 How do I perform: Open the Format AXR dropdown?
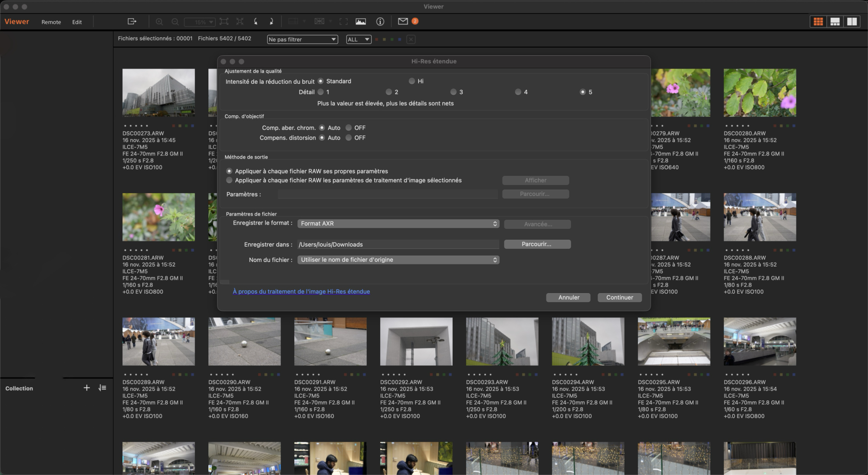coord(398,224)
